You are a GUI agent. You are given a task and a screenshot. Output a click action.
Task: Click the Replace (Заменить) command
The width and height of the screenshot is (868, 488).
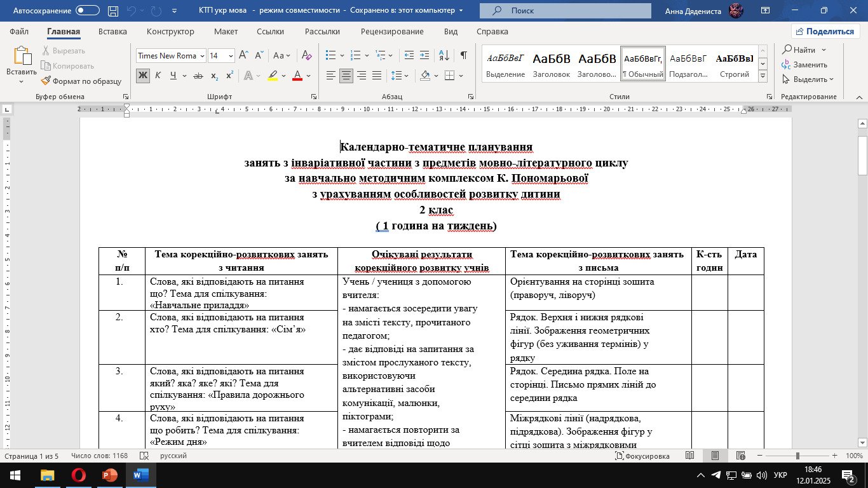pyautogui.click(x=804, y=65)
